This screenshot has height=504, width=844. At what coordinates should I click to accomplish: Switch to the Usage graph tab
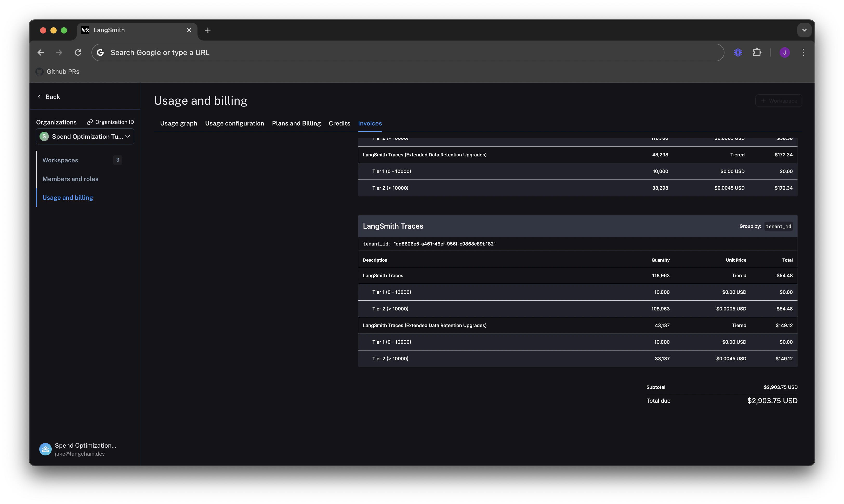pos(178,123)
